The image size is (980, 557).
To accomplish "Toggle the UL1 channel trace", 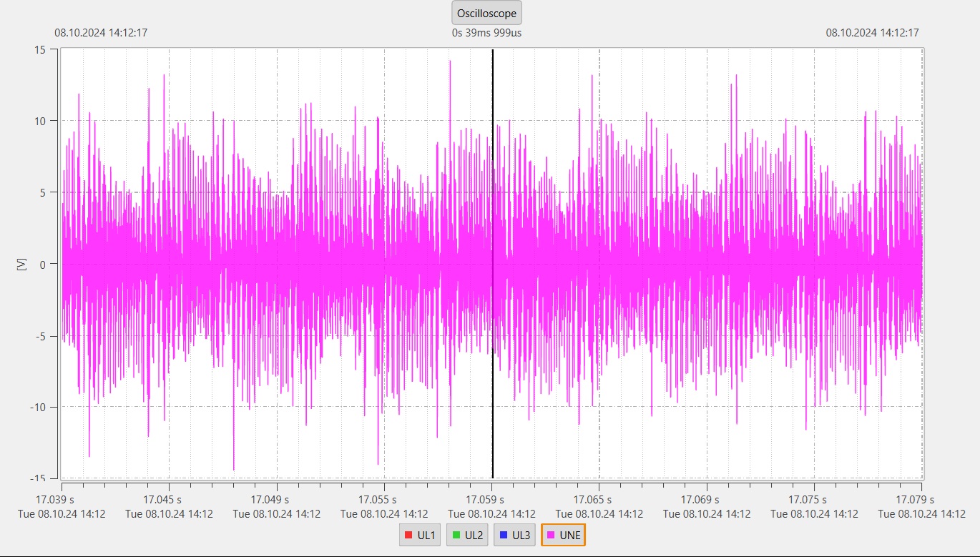I will pyautogui.click(x=419, y=535).
